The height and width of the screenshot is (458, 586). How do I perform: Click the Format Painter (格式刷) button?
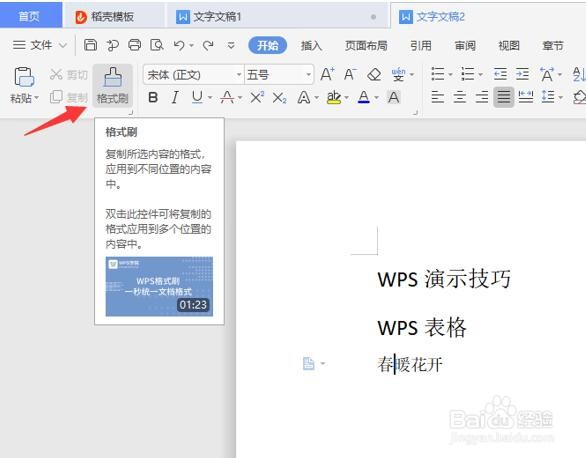coord(112,85)
